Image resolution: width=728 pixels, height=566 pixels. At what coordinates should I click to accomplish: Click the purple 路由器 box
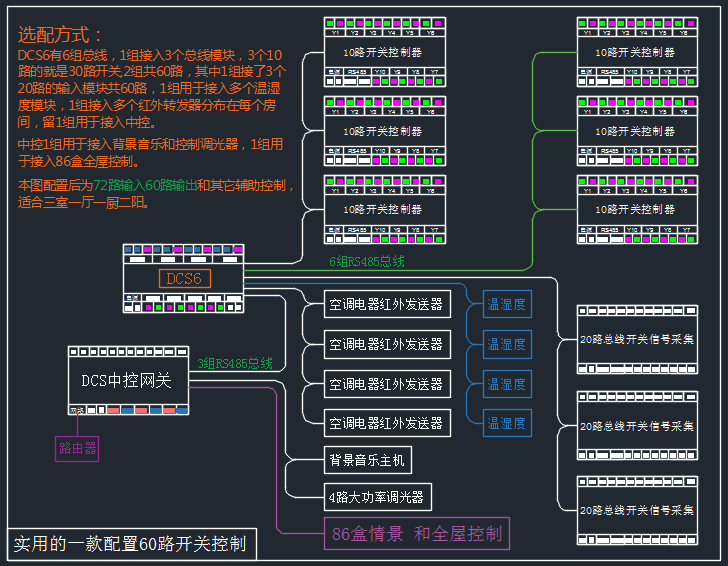pyautogui.click(x=77, y=449)
